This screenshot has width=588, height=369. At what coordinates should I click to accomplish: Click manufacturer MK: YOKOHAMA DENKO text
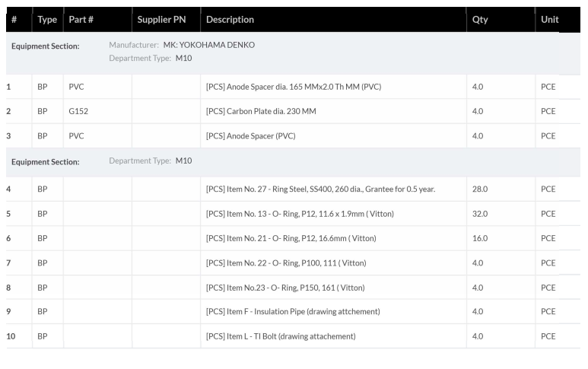[208, 45]
